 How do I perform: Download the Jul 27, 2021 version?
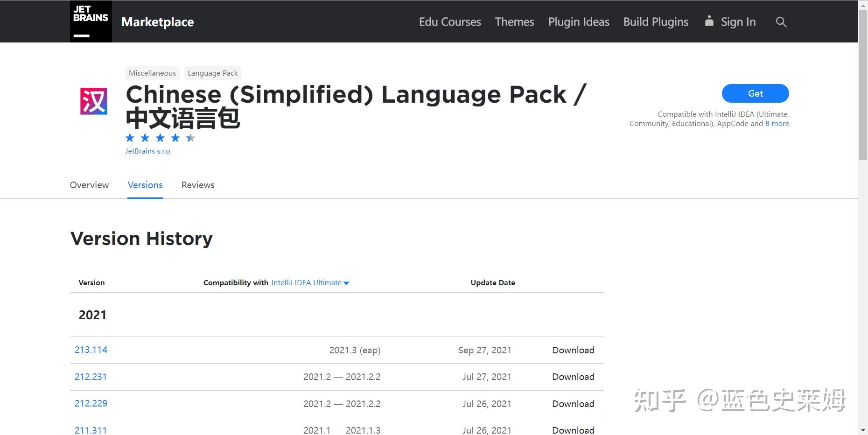tap(573, 377)
